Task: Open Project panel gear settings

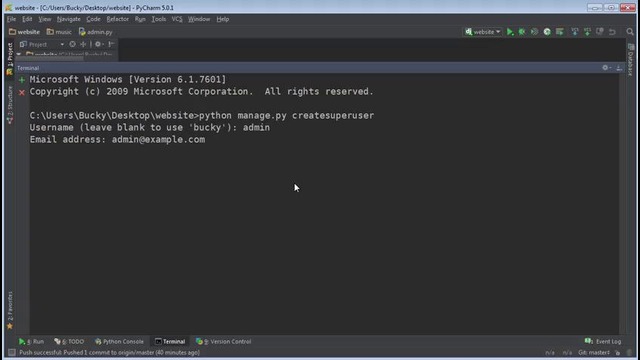Action: tap(98, 44)
